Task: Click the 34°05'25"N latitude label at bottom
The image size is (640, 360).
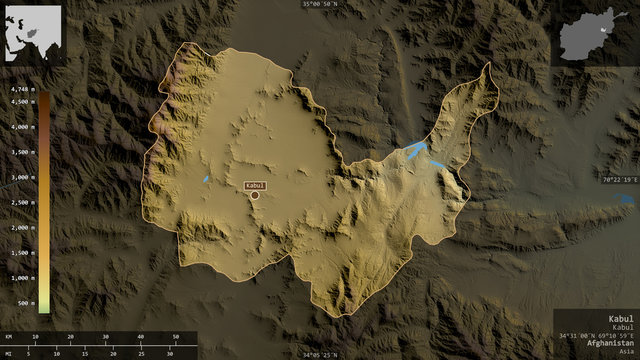Action: click(x=320, y=355)
